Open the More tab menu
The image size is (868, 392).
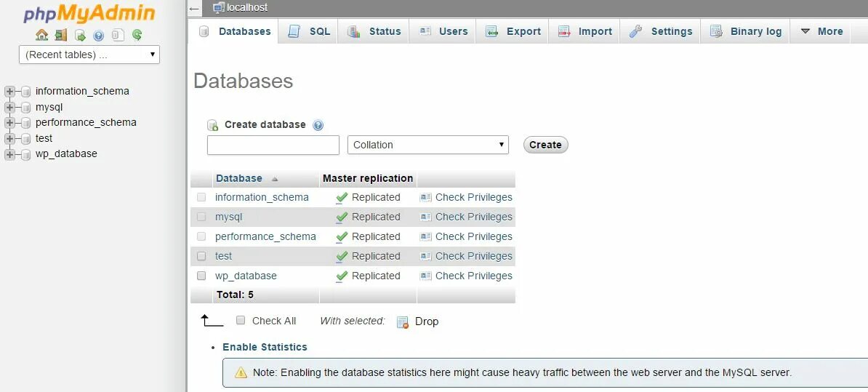[821, 31]
